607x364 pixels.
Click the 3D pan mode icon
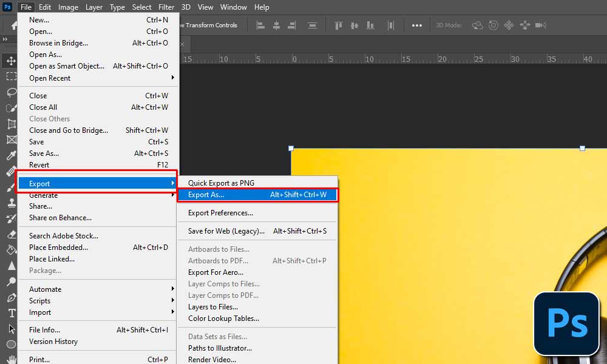click(x=509, y=25)
